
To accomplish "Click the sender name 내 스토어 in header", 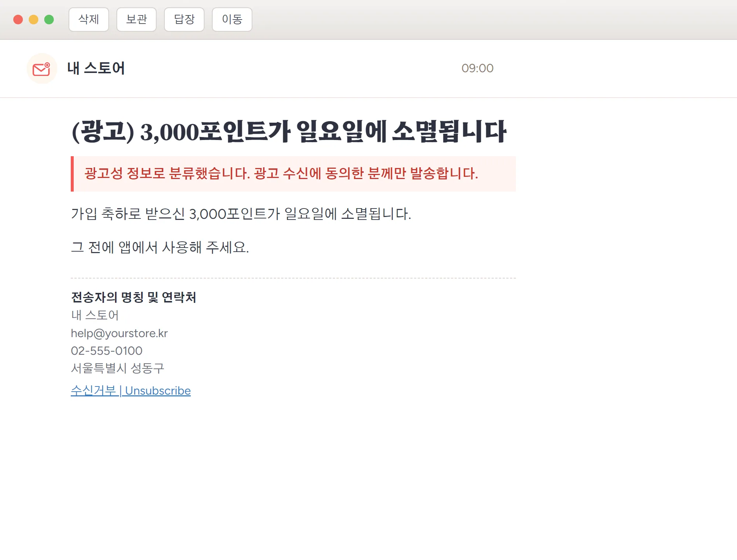I will click(96, 68).
